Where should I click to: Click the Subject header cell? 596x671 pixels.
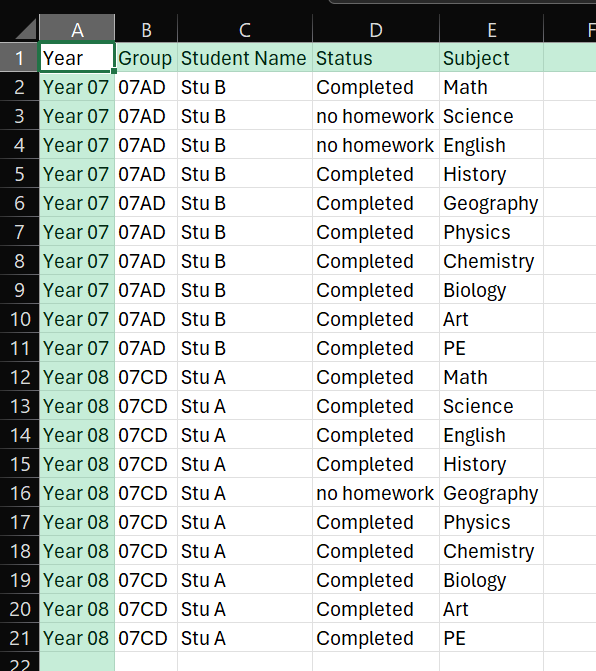pos(492,57)
